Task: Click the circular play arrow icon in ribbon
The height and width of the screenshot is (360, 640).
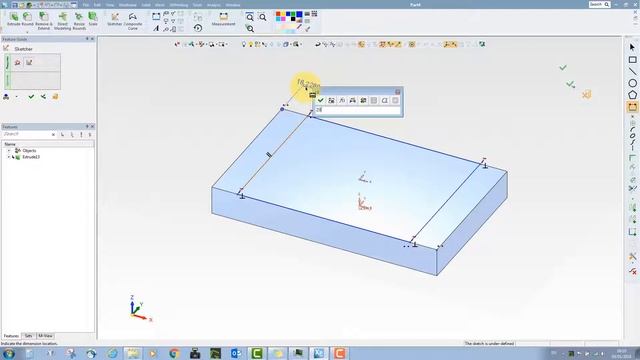Action: tap(198, 28)
